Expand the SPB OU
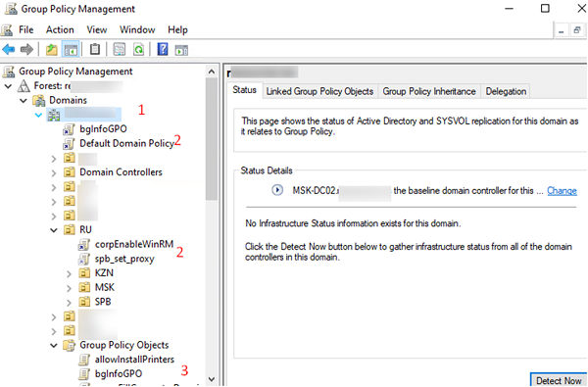The image size is (588, 387). coord(69,303)
